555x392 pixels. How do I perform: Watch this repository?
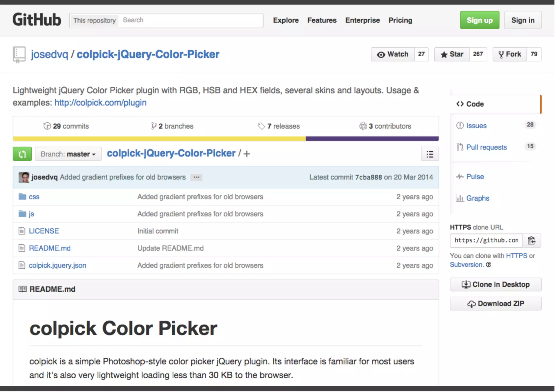[393, 54]
